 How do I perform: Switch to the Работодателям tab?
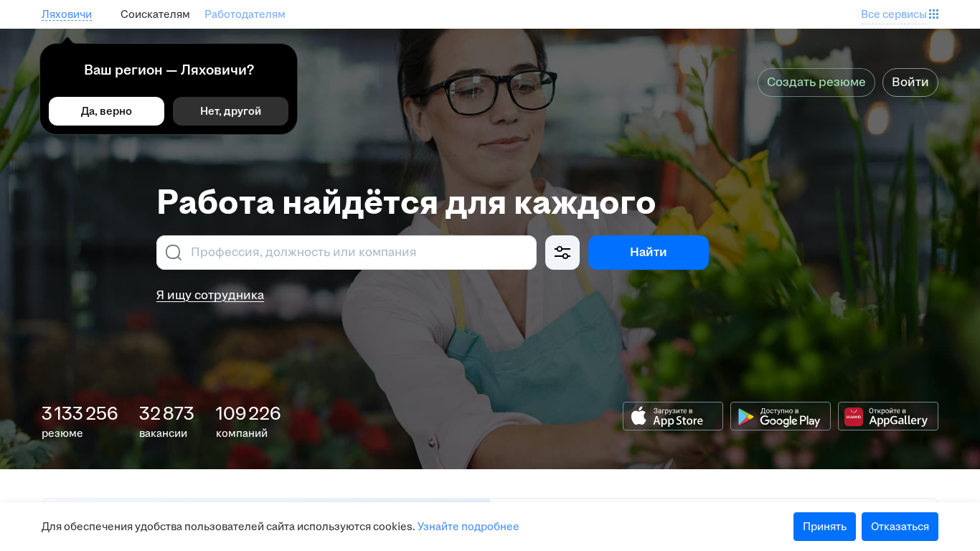coord(245,14)
